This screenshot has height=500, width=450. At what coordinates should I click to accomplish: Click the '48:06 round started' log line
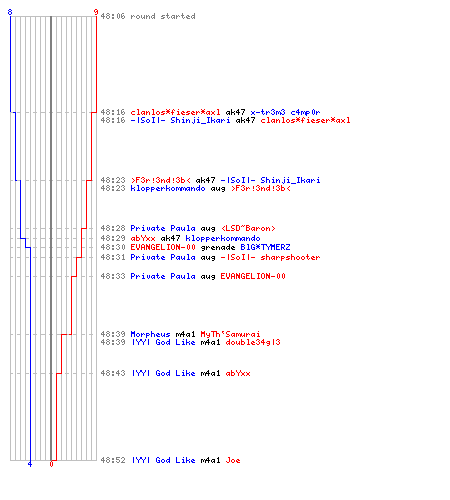tap(148, 16)
